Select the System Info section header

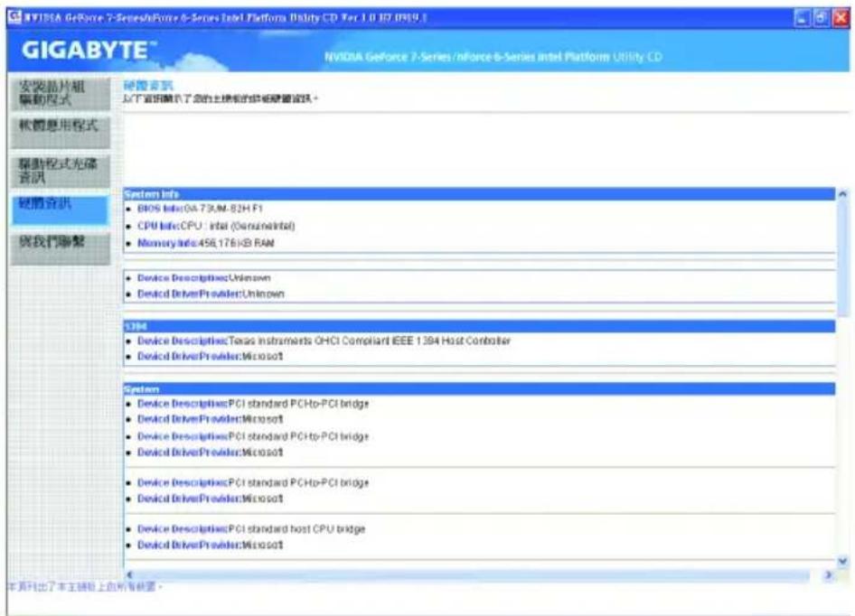(479, 194)
